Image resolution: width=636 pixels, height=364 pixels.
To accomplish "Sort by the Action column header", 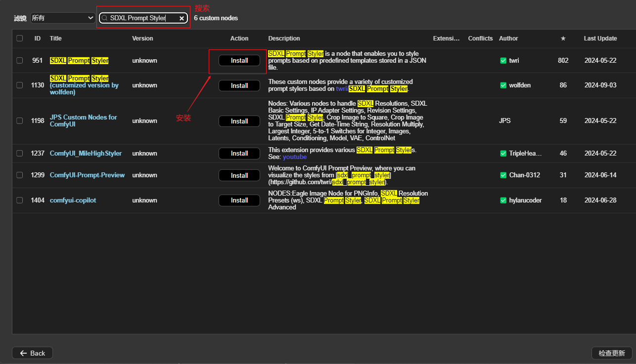I will [239, 38].
